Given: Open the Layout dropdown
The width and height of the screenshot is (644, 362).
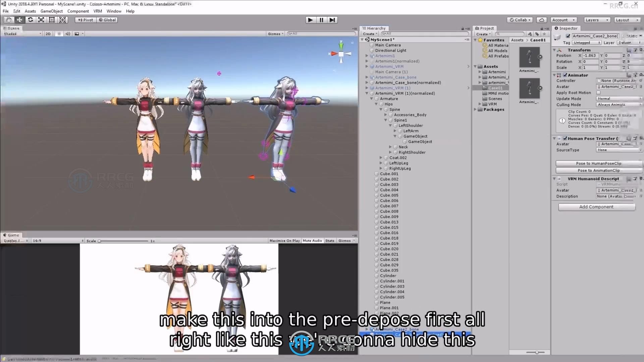Looking at the screenshot, I should pos(627,20).
